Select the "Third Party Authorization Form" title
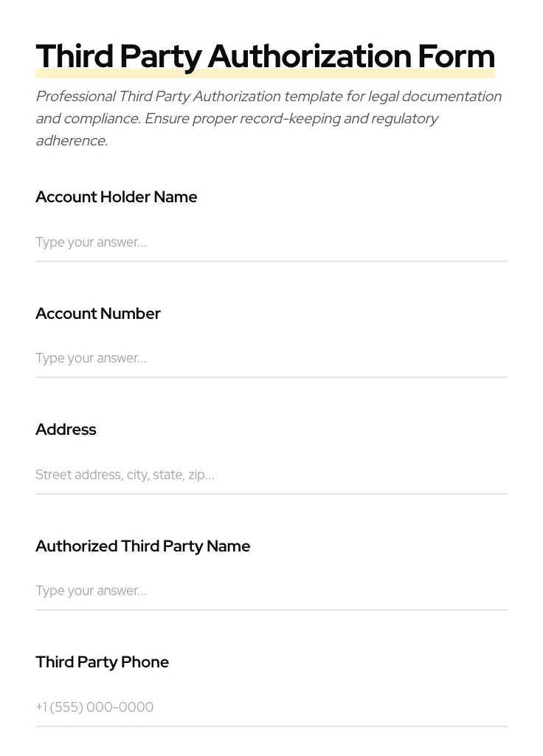 tap(265, 55)
